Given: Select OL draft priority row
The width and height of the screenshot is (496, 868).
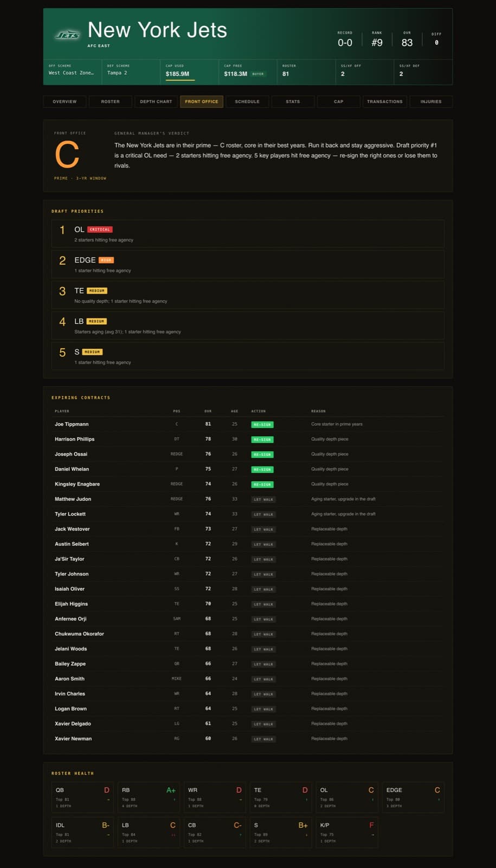Looking at the screenshot, I should 248,234.
